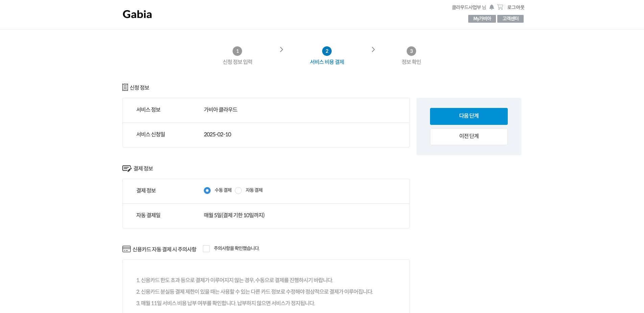Screen dimensions: 644x313
Task: Click the chevron between steps 1 and 2
Action: pos(281,49)
